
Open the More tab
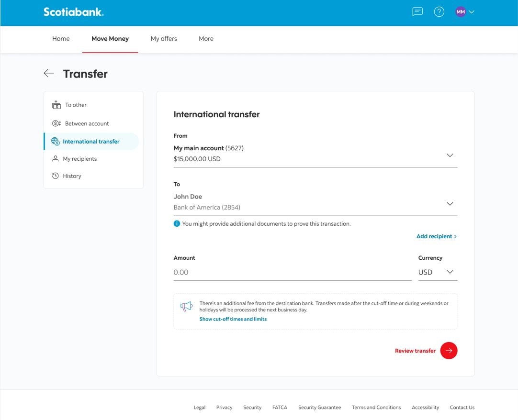click(x=206, y=39)
